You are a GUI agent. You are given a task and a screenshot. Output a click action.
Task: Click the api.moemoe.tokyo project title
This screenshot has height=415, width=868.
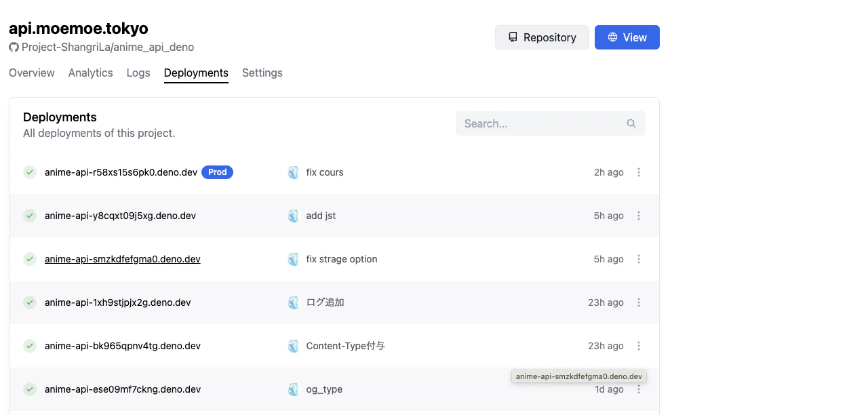79,28
